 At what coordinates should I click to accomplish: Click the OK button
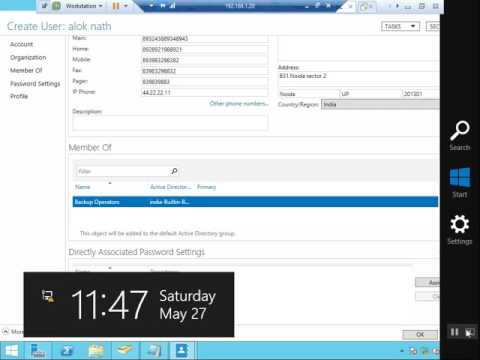pos(420,334)
